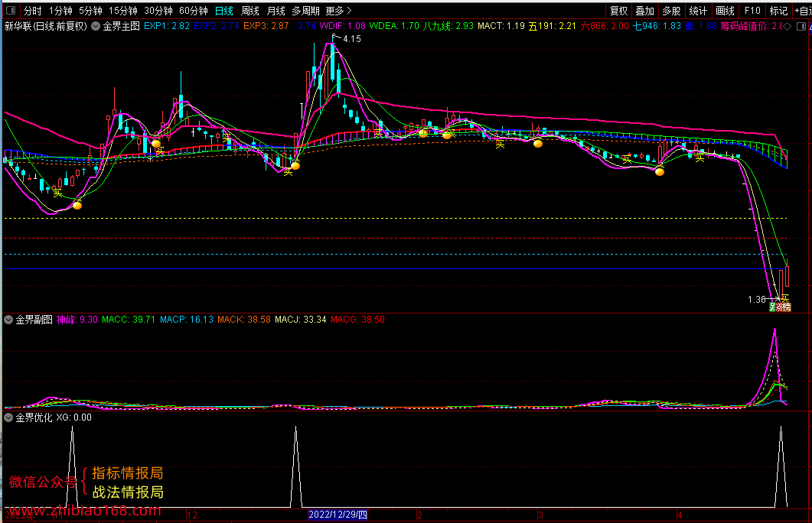Click the 金界副图 indicator name
Screen dimensions: 812x523
34,320
